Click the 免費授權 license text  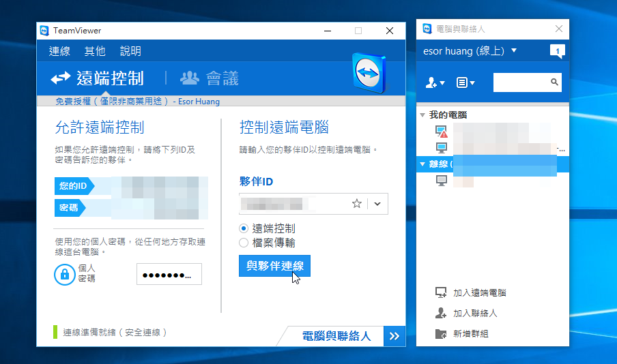(137, 102)
